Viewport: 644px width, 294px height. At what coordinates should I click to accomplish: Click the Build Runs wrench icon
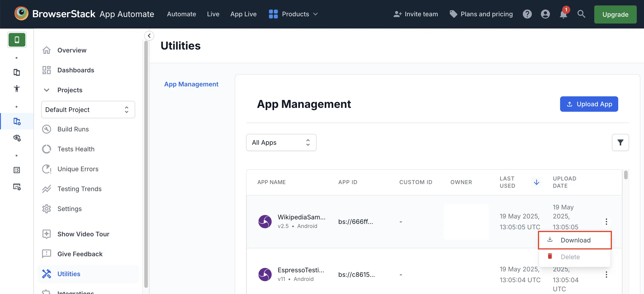point(47,129)
